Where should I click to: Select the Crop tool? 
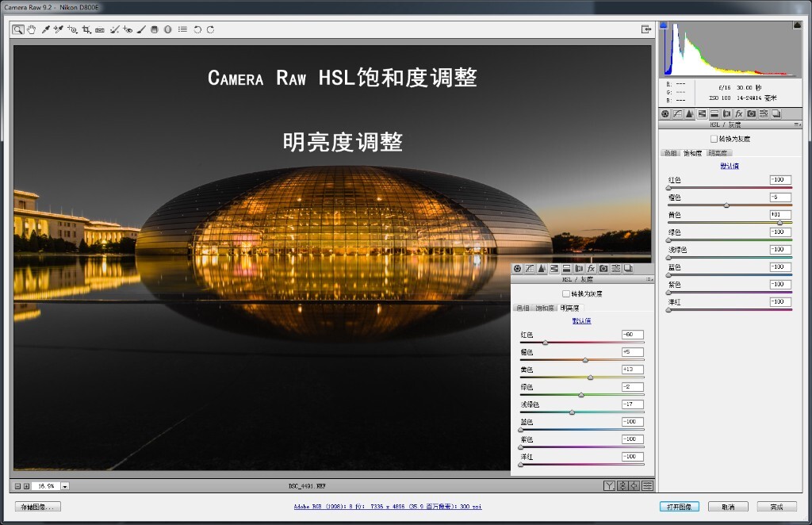86,29
